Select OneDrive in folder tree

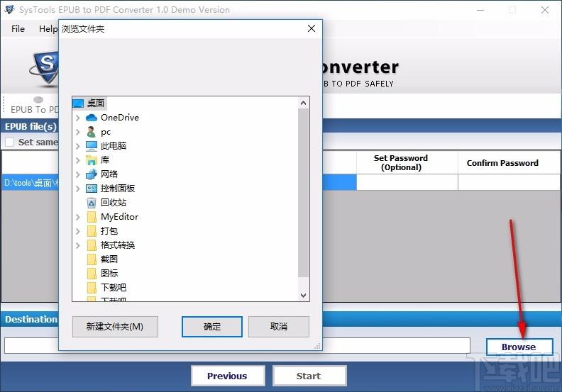pos(120,118)
